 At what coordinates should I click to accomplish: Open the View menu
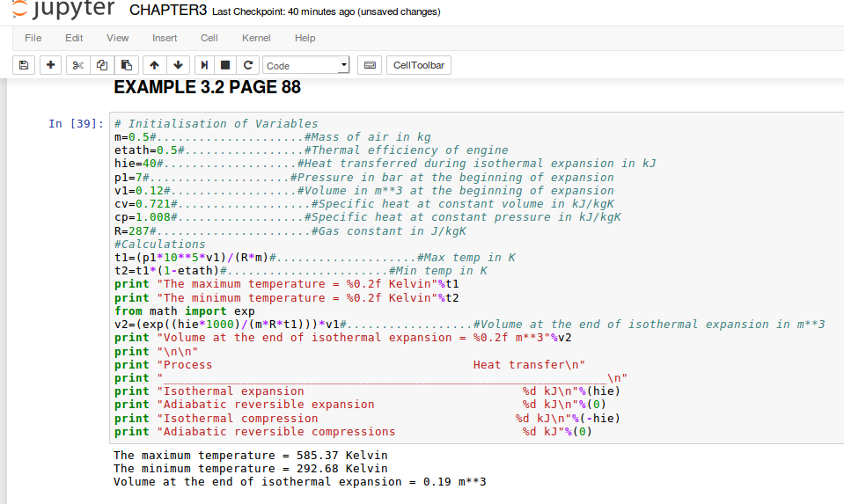pyautogui.click(x=117, y=38)
